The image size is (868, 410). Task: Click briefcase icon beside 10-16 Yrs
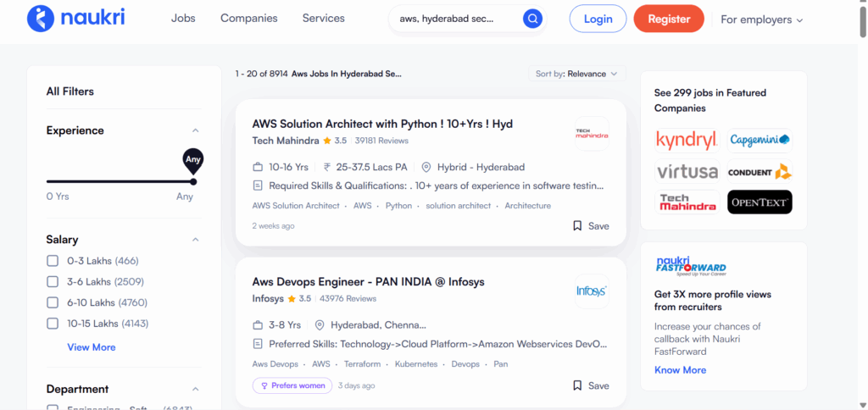pyautogui.click(x=258, y=167)
